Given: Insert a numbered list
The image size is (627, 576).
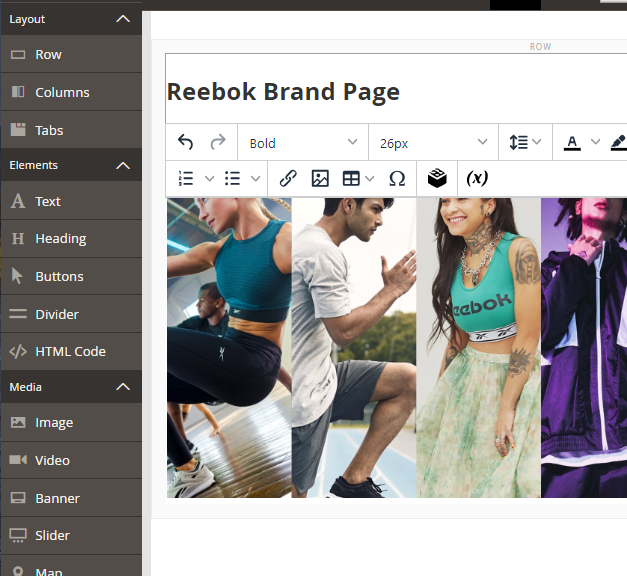Looking at the screenshot, I should 186,178.
